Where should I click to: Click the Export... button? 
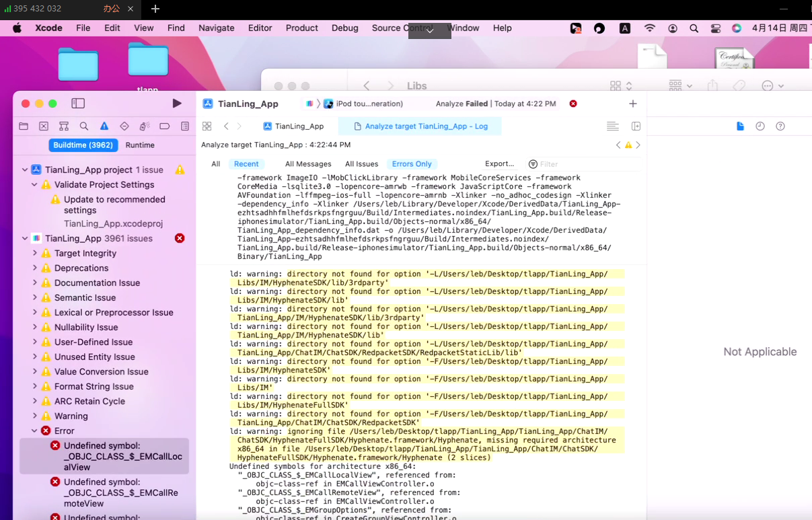pyautogui.click(x=500, y=164)
